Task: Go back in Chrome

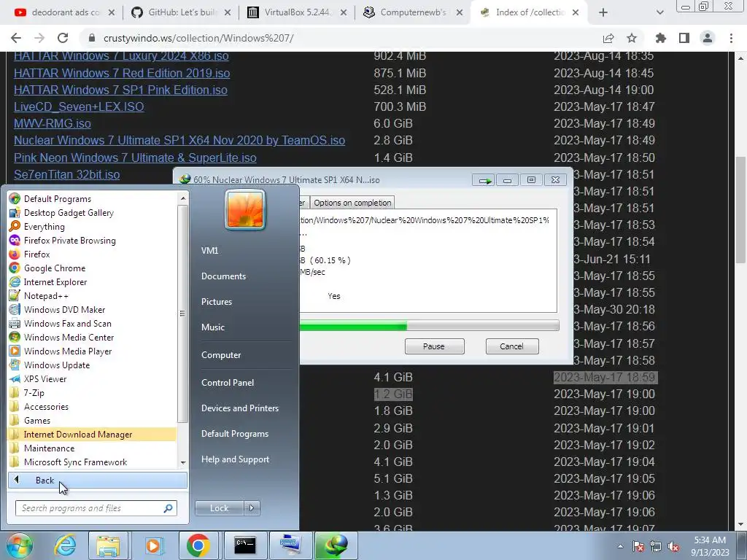Action: pyautogui.click(x=16, y=38)
